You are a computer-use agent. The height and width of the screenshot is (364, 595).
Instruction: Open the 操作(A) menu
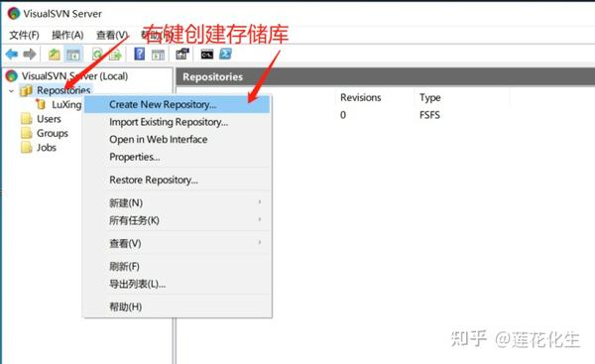67,36
